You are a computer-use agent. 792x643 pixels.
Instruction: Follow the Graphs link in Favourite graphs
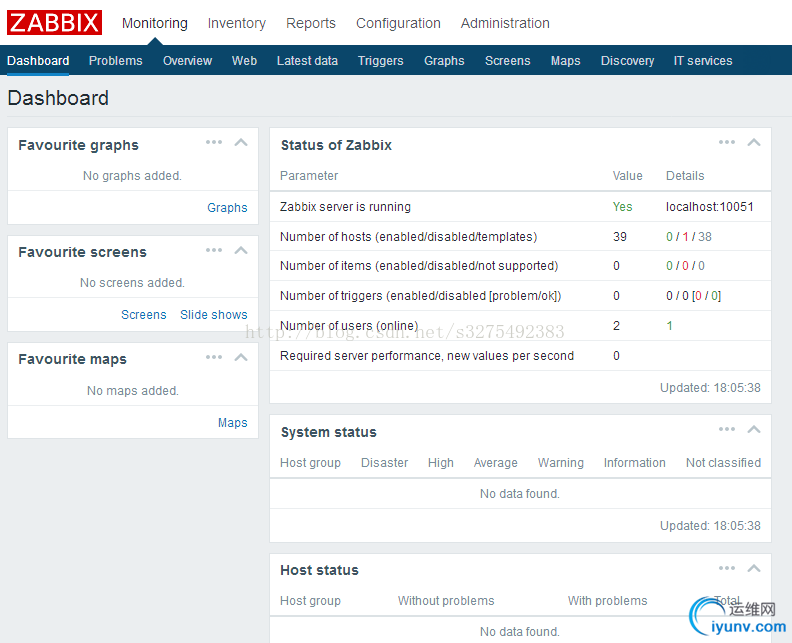tap(227, 208)
